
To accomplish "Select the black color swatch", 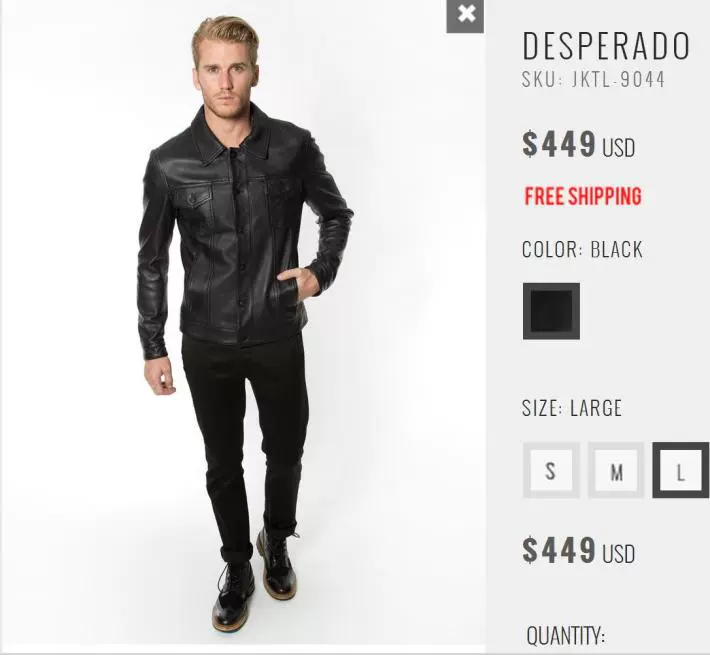I will (x=551, y=311).
